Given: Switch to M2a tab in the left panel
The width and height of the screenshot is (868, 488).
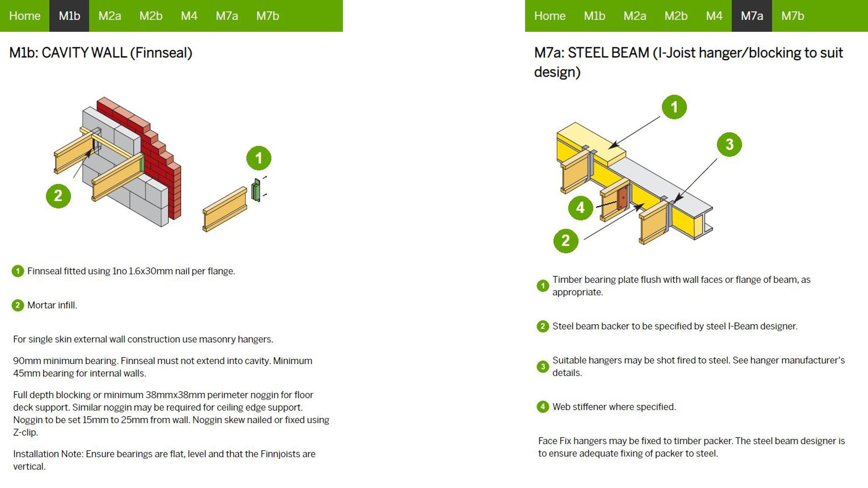Looking at the screenshot, I should coord(109,16).
